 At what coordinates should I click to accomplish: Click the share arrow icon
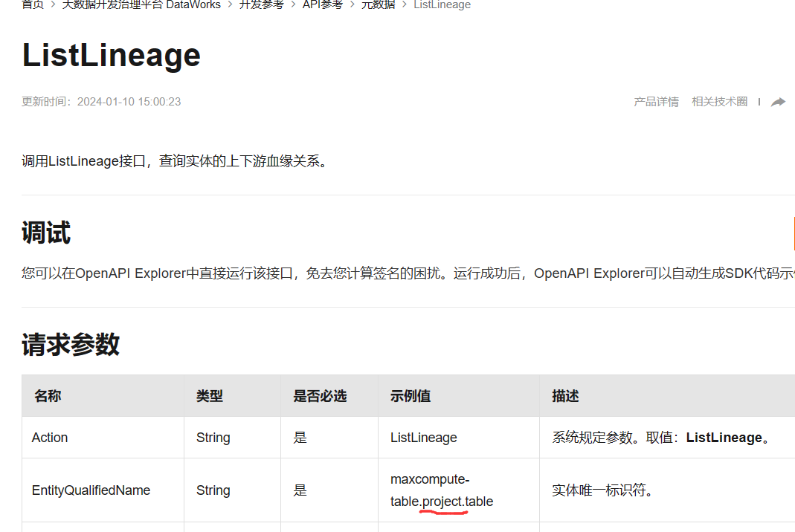click(779, 102)
